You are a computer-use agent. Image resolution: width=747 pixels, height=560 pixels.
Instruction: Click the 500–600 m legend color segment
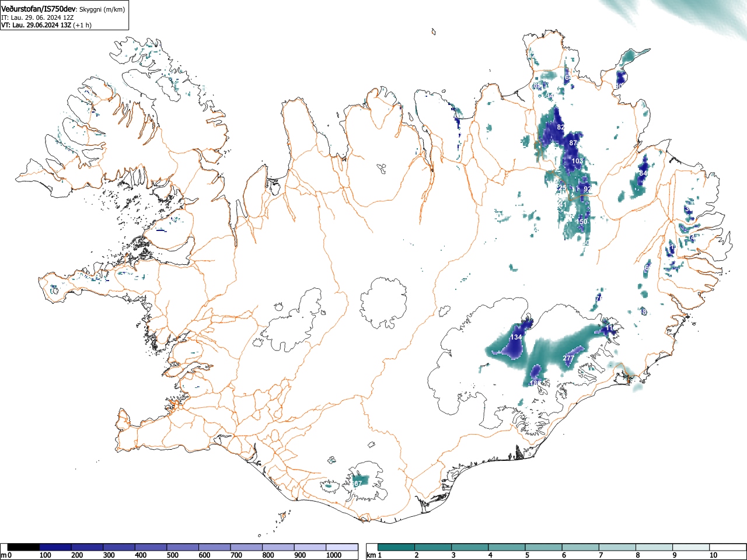183,547
